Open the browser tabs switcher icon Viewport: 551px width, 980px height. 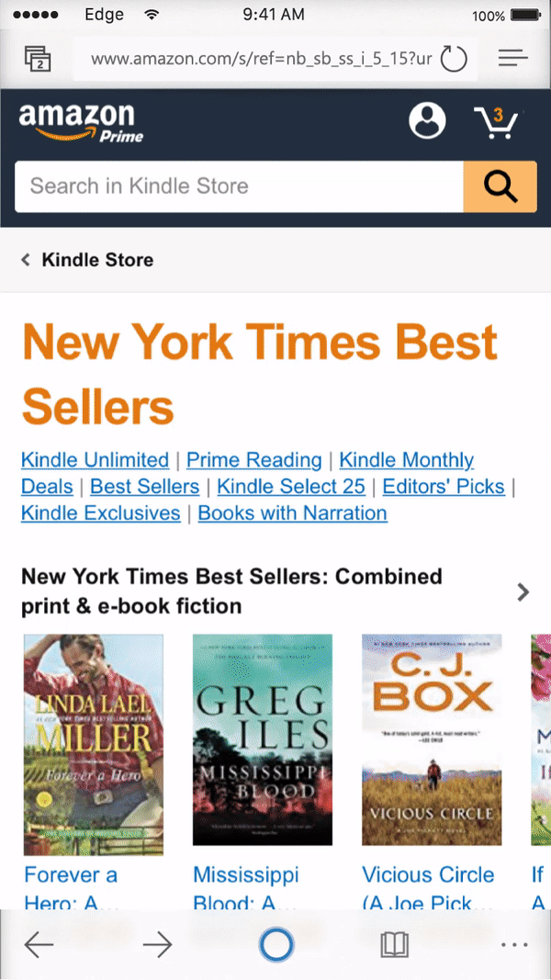click(x=38, y=59)
